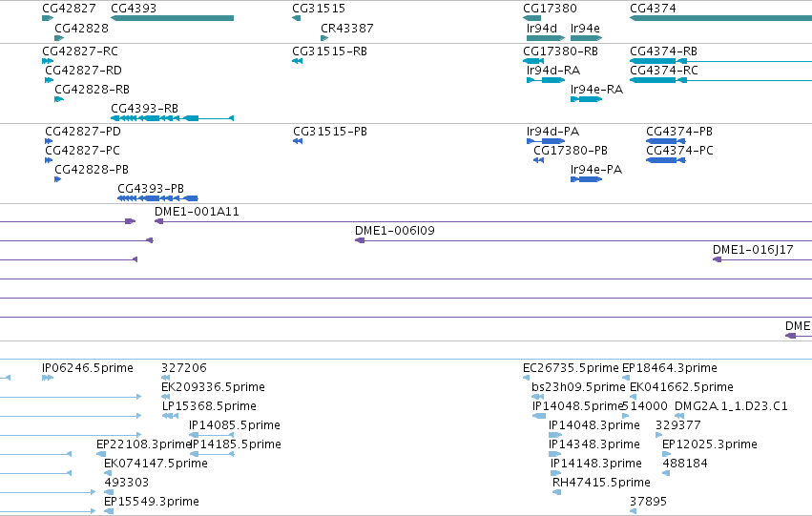Image resolution: width=812 pixels, height=516 pixels.
Task: Select EST IP14348.3prime
Action: click(x=594, y=444)
